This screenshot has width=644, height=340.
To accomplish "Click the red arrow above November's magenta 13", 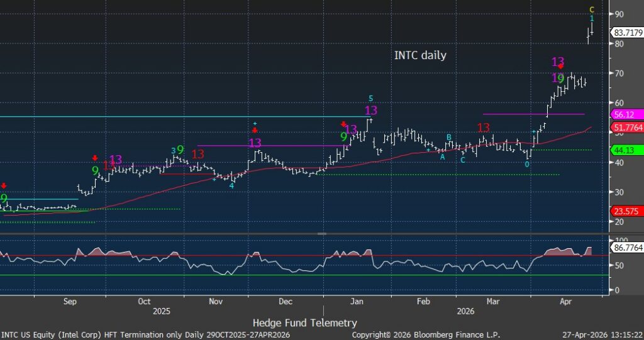I will (255, 130).
